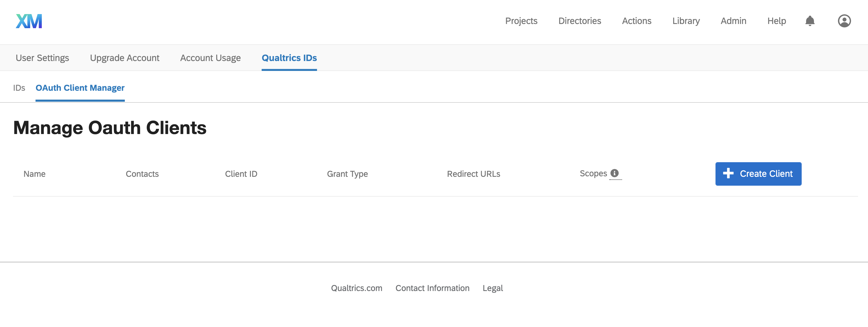868x327 pixels.
Task: Navigate to Library
Action: [x=686, y=21]
